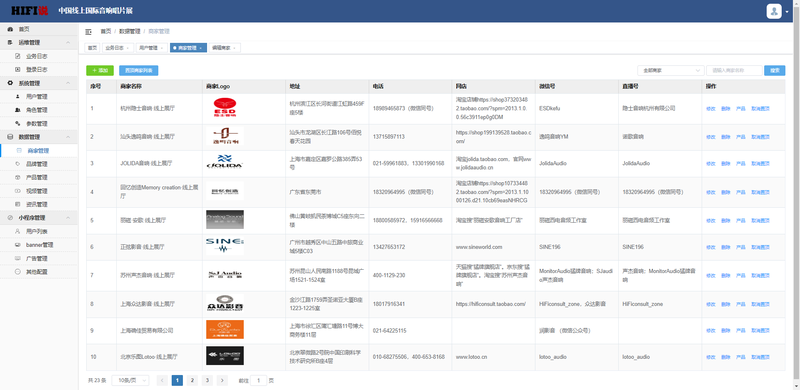
Task: Click the 产品管理 icon in sidebar
Action: (x=18, y=177)
